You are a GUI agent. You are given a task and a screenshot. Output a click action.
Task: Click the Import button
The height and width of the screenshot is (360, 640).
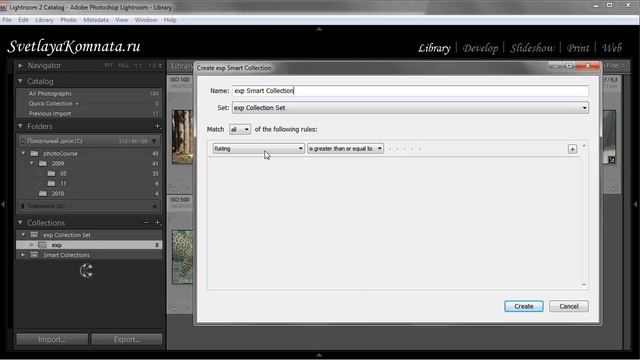[x=52, y=339]
